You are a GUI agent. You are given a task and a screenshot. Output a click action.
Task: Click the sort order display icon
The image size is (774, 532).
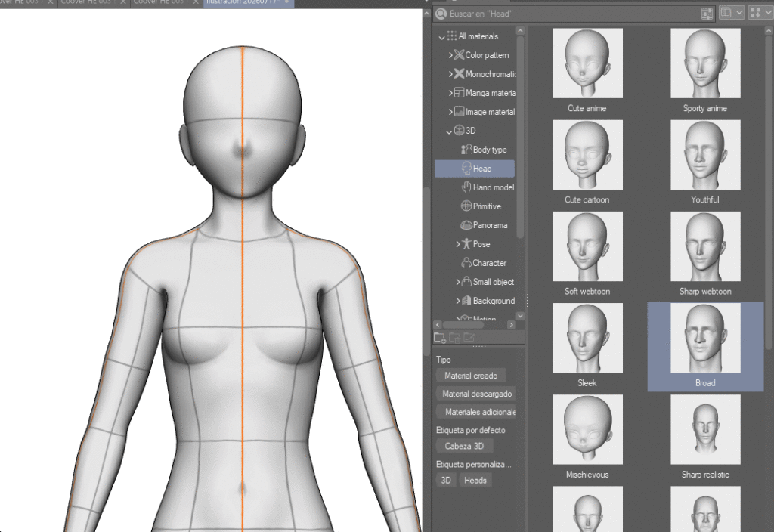click(x=755, y=13)
